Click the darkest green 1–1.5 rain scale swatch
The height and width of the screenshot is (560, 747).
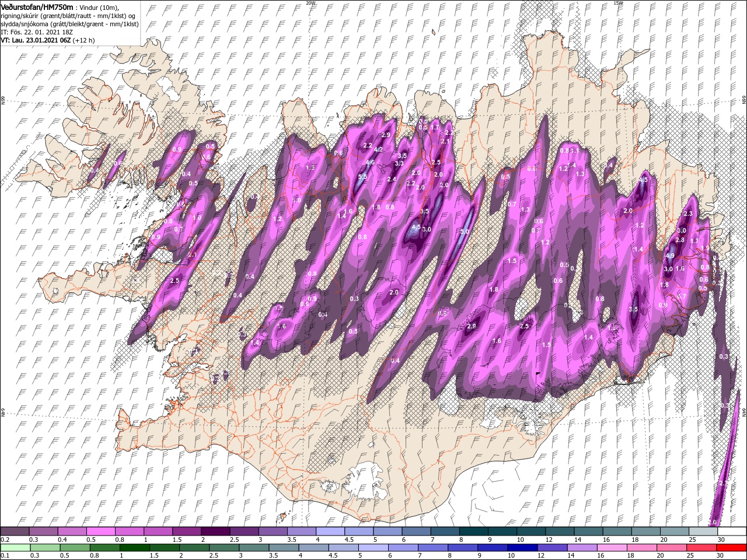click(134, 548)
